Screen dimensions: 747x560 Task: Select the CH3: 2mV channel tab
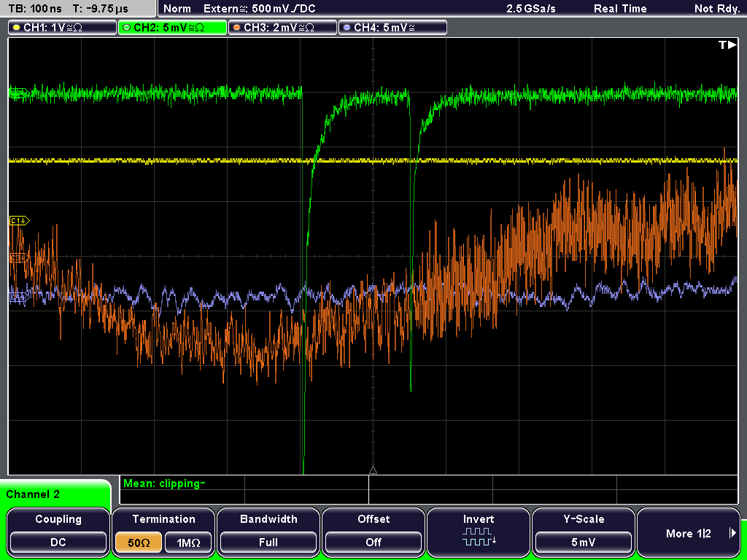click(282, 28)
